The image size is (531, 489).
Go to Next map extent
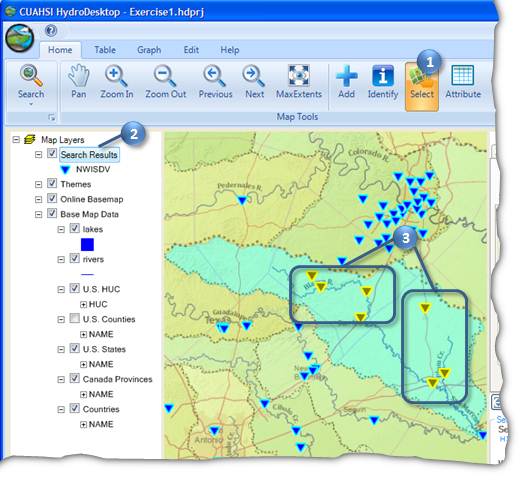click(x=254, y=81)
